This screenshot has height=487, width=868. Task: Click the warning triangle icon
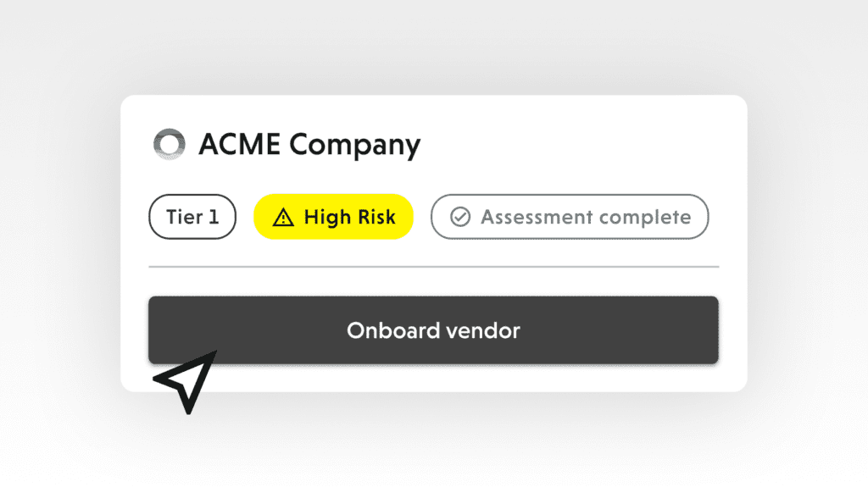tap(283, 218)
